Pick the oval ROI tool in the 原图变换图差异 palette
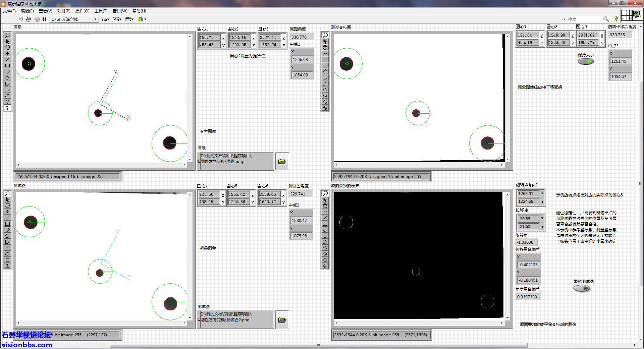644x349 pixels. pos(325,260)
